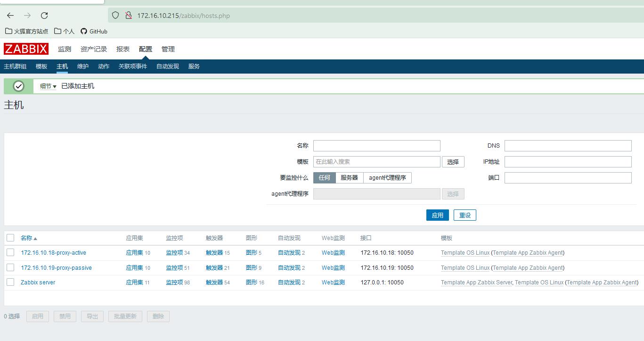Open Web监测 for Zabbix server row
This screenshot has width=644, height=341.
pos(334,283)
